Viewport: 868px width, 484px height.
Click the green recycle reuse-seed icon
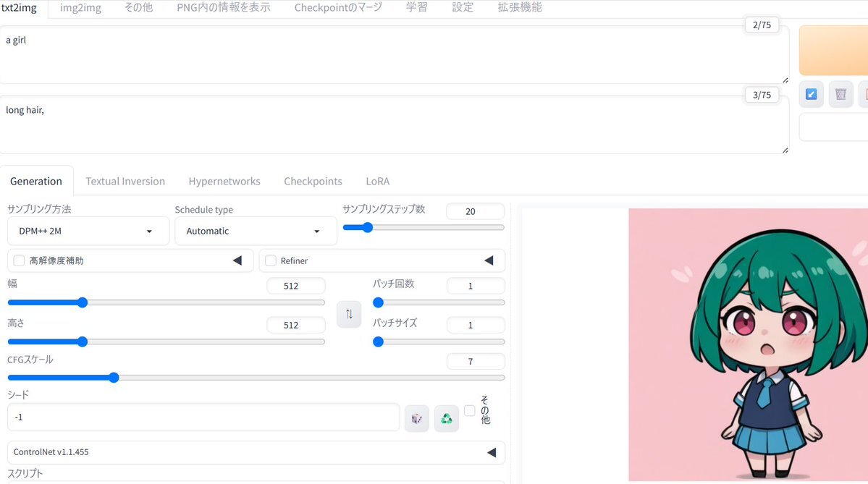point(446,418)
